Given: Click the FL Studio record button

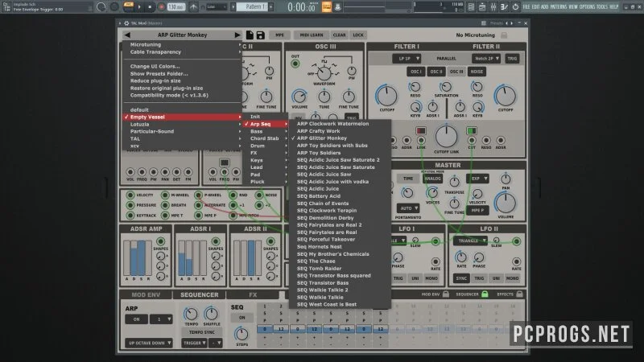Looking at the screenshot, I should pos(162,7).
